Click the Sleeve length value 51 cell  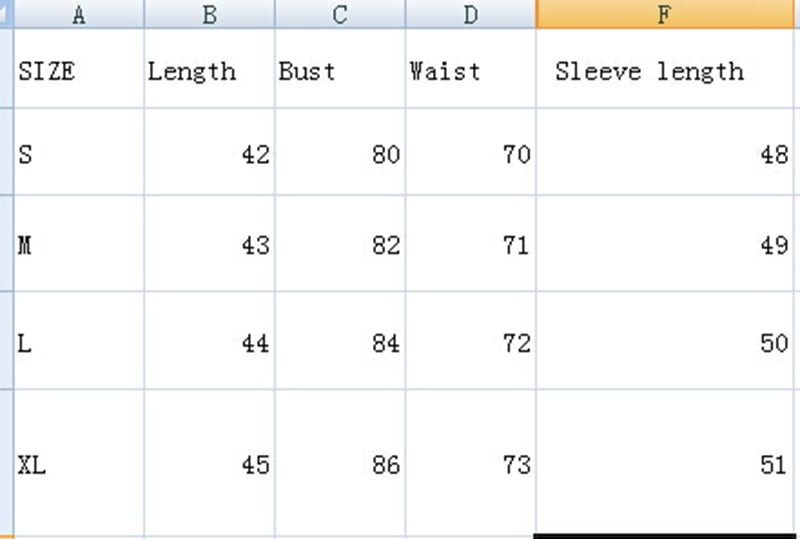[667, 464]
